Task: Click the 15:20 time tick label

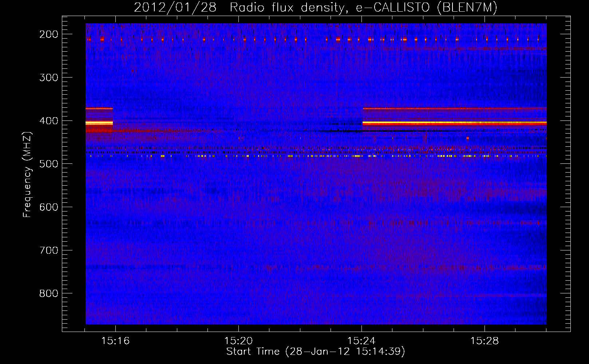Action: coord(238,341)
